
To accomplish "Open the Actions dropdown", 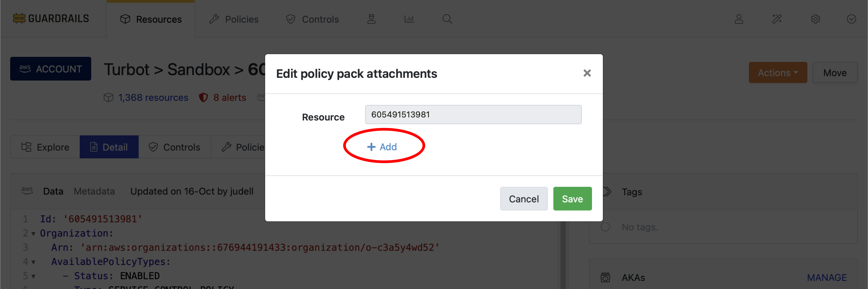I will point(778,72).
